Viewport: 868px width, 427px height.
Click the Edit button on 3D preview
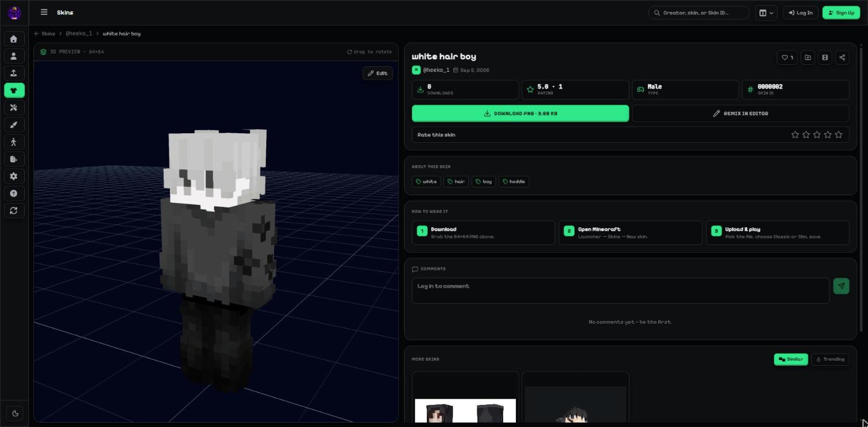click(x=378, y=73)
